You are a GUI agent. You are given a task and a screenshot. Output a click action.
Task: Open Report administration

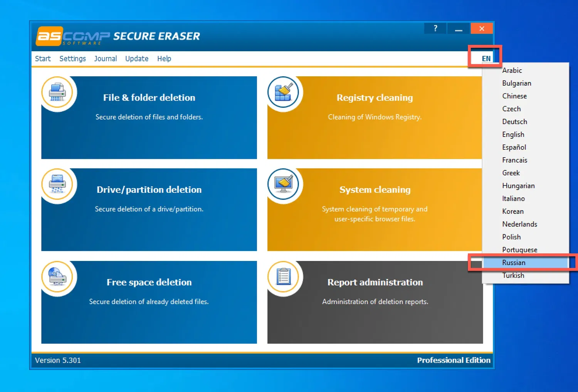tap(375, 282)
